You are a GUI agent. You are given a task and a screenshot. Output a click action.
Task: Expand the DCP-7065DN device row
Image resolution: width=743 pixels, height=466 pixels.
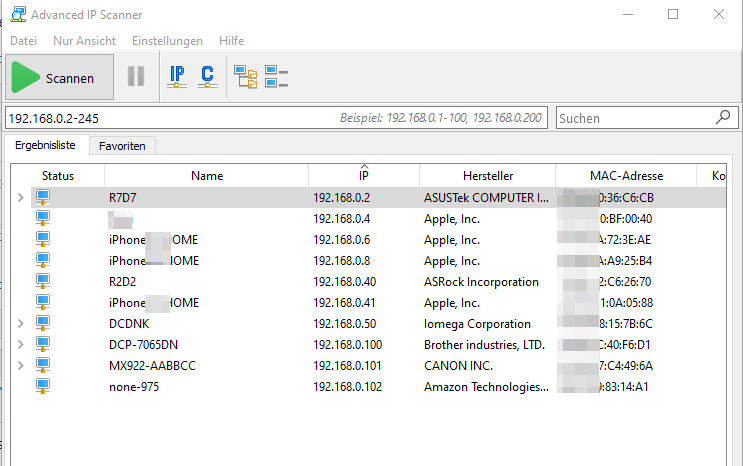[x=20, y=344]
